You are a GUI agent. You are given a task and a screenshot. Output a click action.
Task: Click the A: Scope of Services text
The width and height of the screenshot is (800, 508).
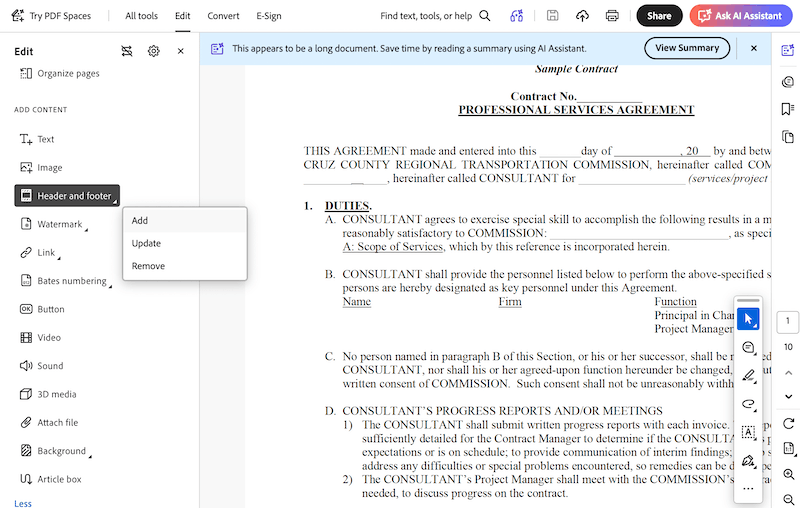point(393,247)
